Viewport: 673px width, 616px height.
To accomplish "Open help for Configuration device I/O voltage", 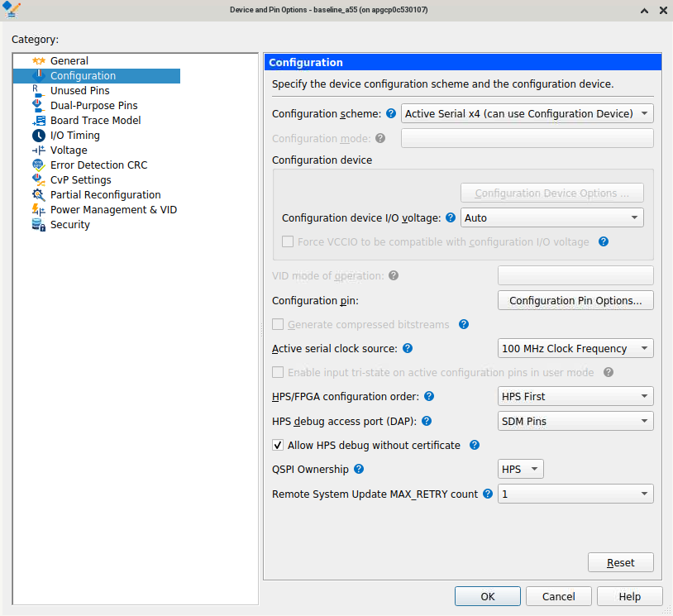I will tap(451, 217).
